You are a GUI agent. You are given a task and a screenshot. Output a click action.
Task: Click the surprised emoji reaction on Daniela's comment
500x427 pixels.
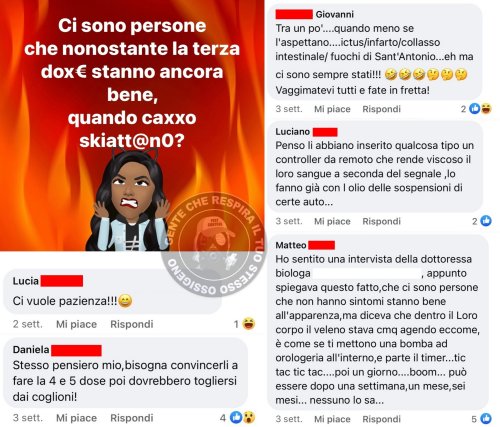tap(249, 417)
